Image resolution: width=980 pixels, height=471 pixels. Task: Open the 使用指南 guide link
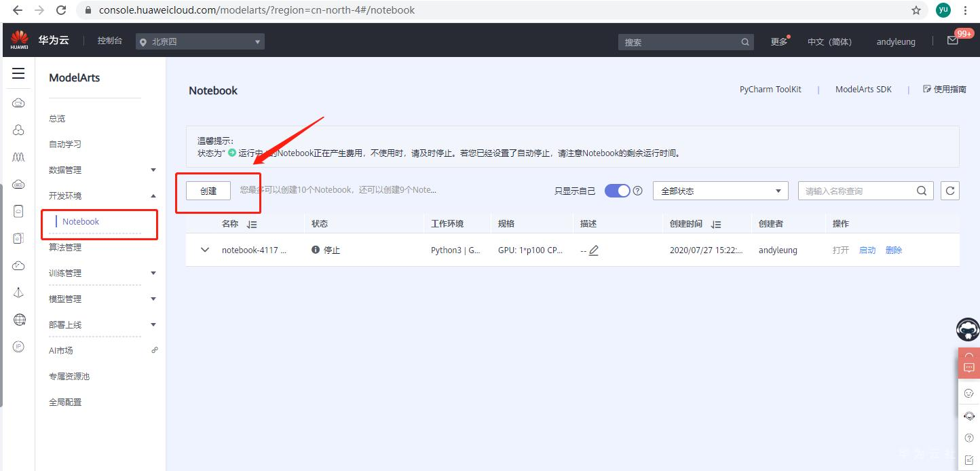(x=945, y=89)
